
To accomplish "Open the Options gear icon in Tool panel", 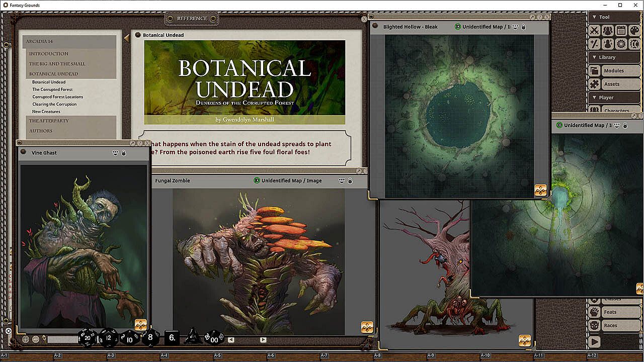I will point(621,44).
